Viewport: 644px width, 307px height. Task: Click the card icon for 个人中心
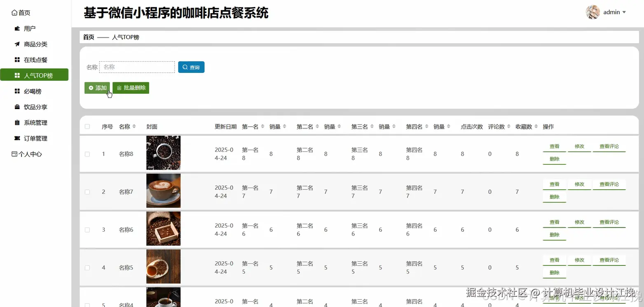coord(14,154)
